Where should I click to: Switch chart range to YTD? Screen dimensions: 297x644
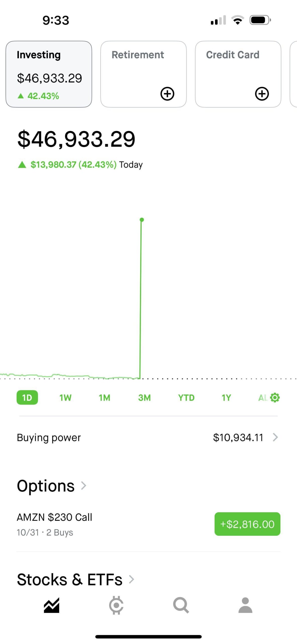click(186, 397)
